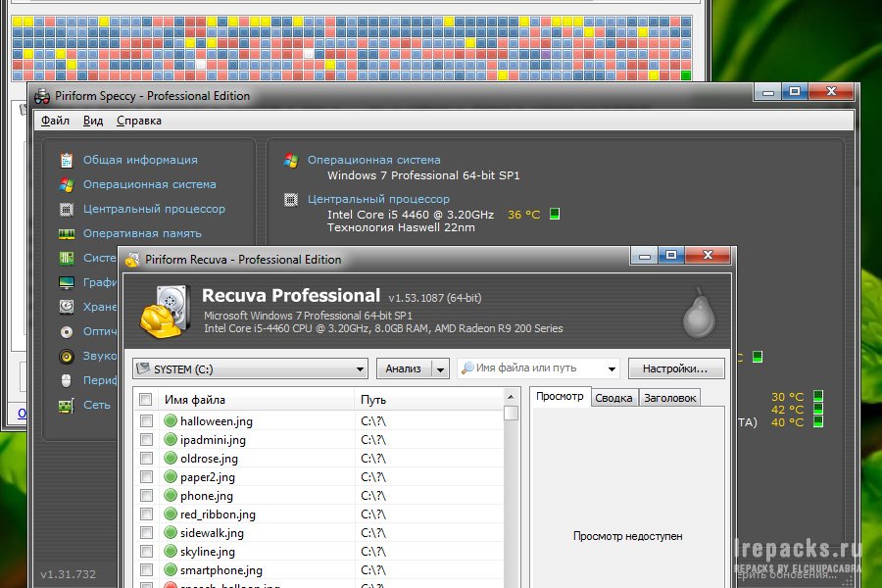The image size is (882, 588).
Task: Expand the file name search dropdown arrow
Action: click(612, 369)
